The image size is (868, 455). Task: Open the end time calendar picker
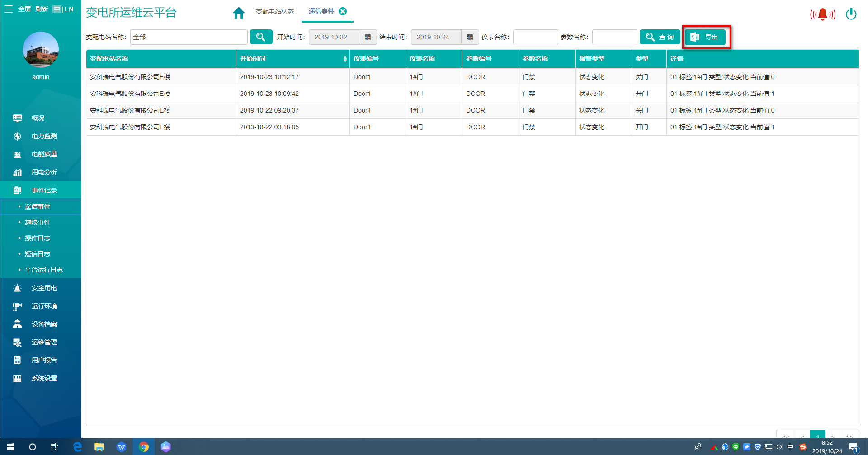pos(470,37)
